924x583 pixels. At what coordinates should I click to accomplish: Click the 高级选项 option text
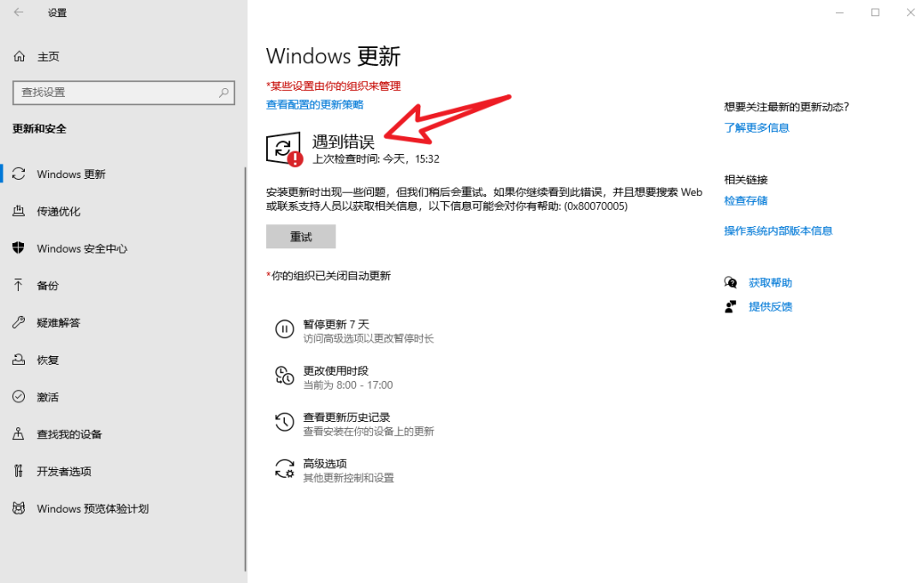tap(325, 464)
